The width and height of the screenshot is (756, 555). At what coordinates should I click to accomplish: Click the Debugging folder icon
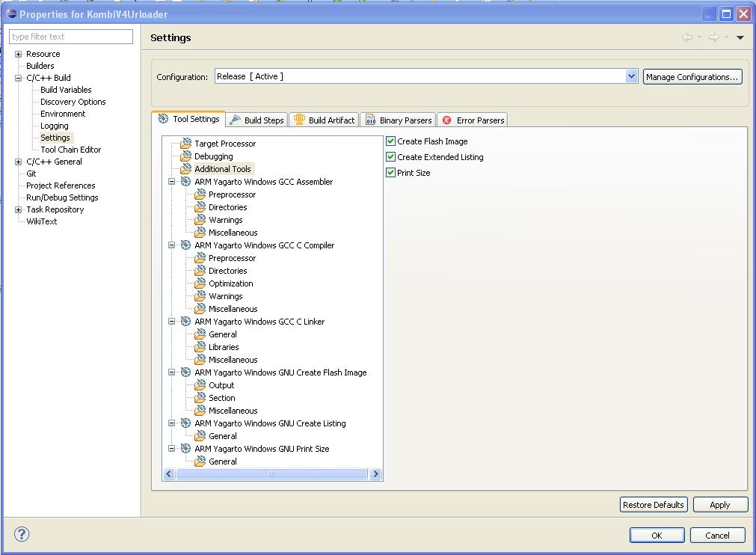[x=186, y=156]
